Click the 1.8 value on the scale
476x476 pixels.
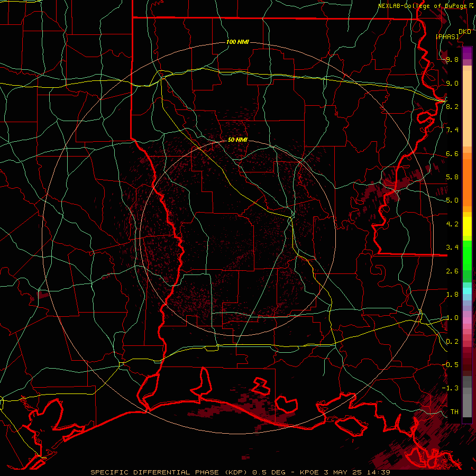pyautogui.click(x=452, y=295)
